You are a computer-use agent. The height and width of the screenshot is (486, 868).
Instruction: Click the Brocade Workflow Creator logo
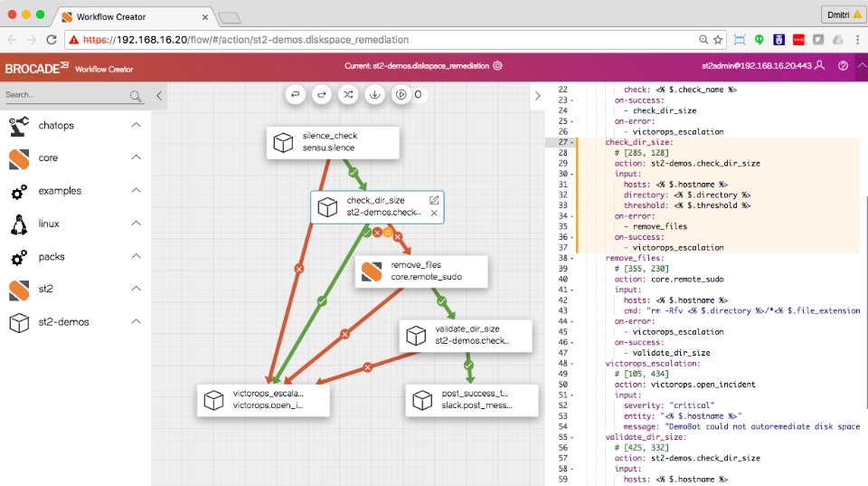pyautogui.click(x=69, y=68)
